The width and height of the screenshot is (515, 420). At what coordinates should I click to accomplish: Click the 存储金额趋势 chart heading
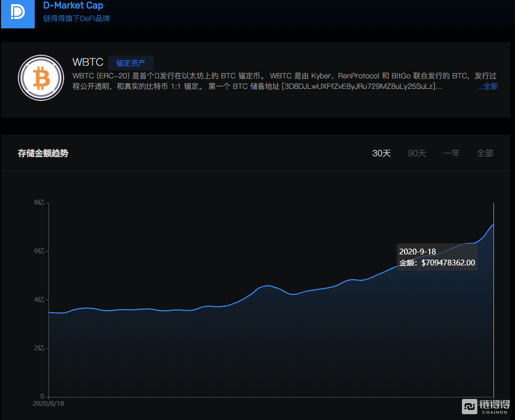click(x=43, y=153)
